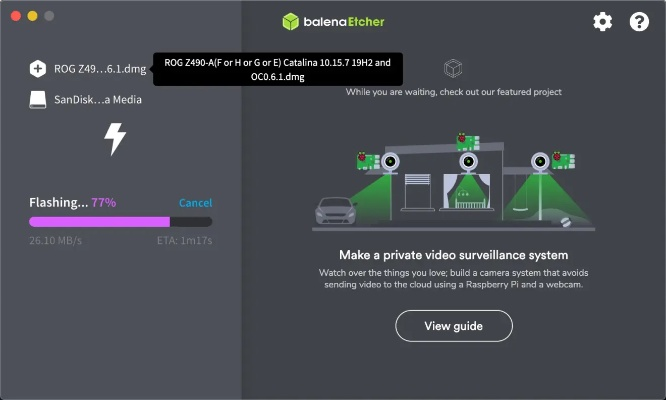Open the View guide button
The height and width of the screenshot is (400, 666).
pyautogui.click(x=454, y=326)
